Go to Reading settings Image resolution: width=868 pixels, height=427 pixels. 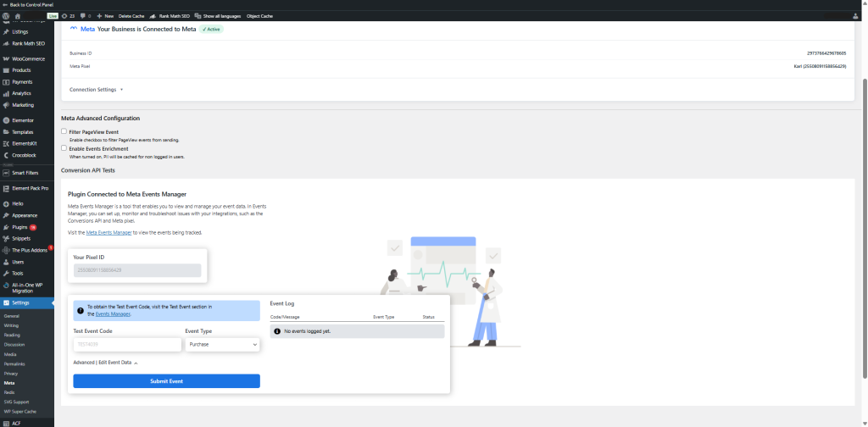[x=12, y=335]
